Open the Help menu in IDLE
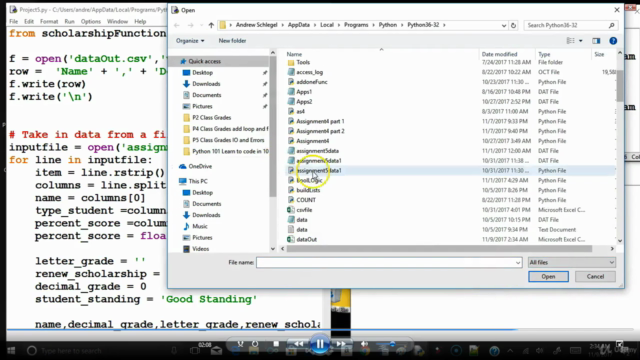This screenshot has height=360, width=640. pyautogui.click(x=140, y=21)
